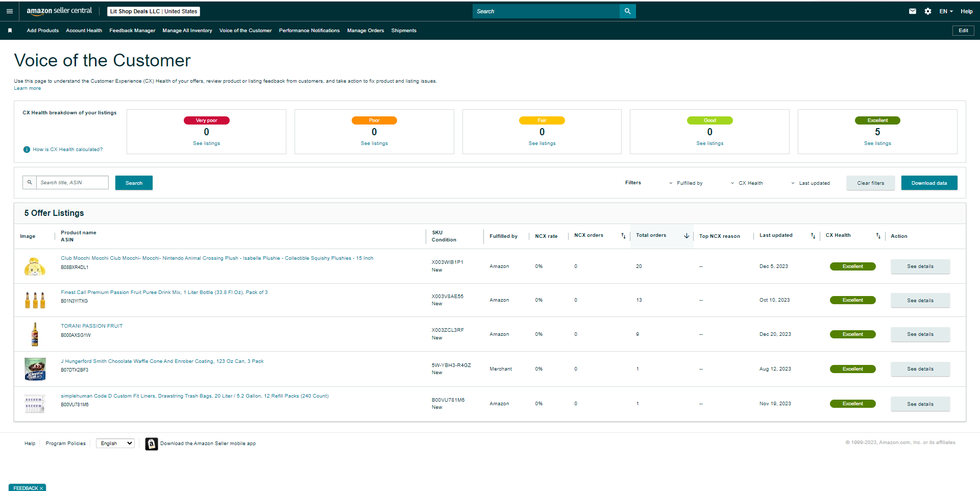980x491 pixels.
Task: Open the simplehuman Trash Bags thumbnail
Action: coord(35,404)
